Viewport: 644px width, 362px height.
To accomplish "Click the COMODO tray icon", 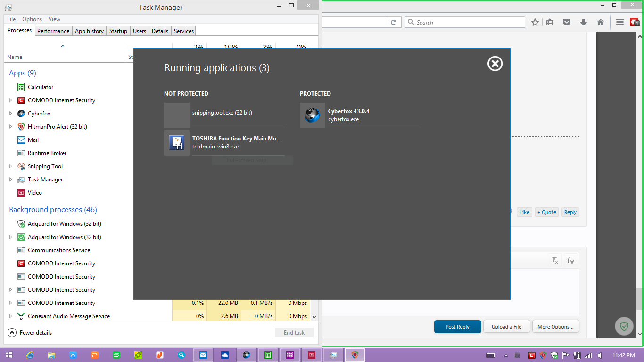I will click(x=532, y=355).
